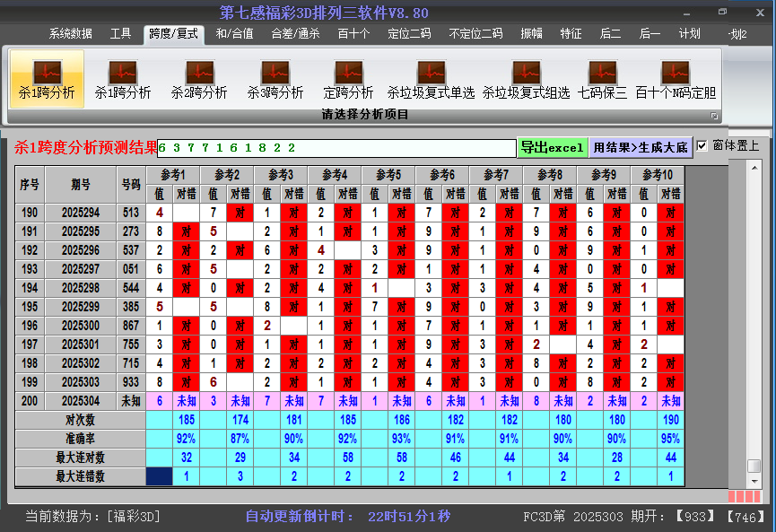Expand the 请选择分析项目 group launcher
Screen dimensions: 776x532
tap(715, 116)
